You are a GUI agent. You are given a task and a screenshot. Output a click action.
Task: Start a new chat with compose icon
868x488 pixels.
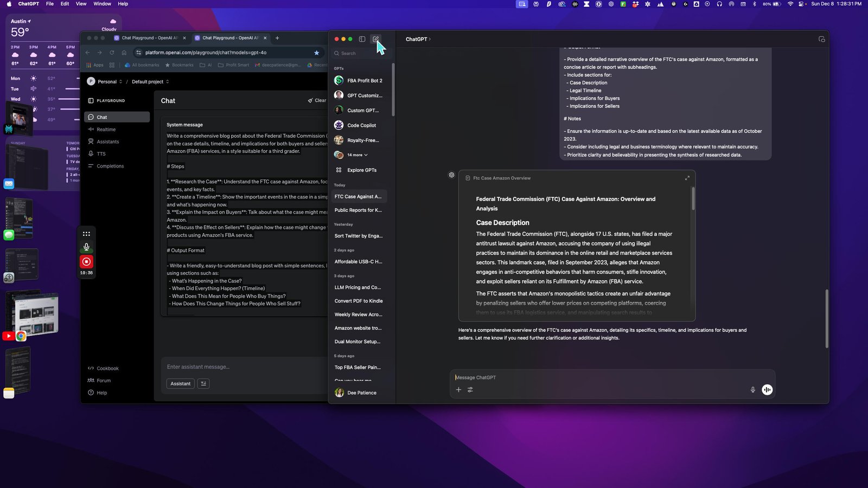[375, 39]
